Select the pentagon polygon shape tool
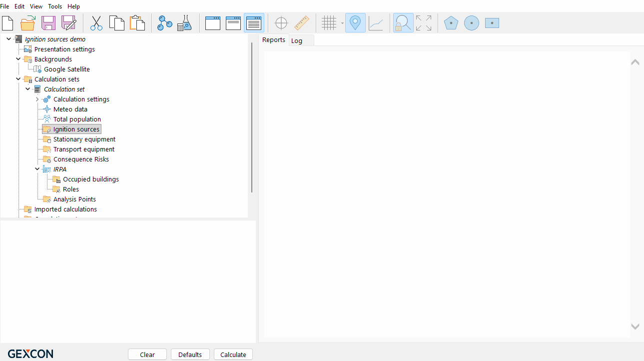Screen dimensions: 644x361 click(451, 23)
